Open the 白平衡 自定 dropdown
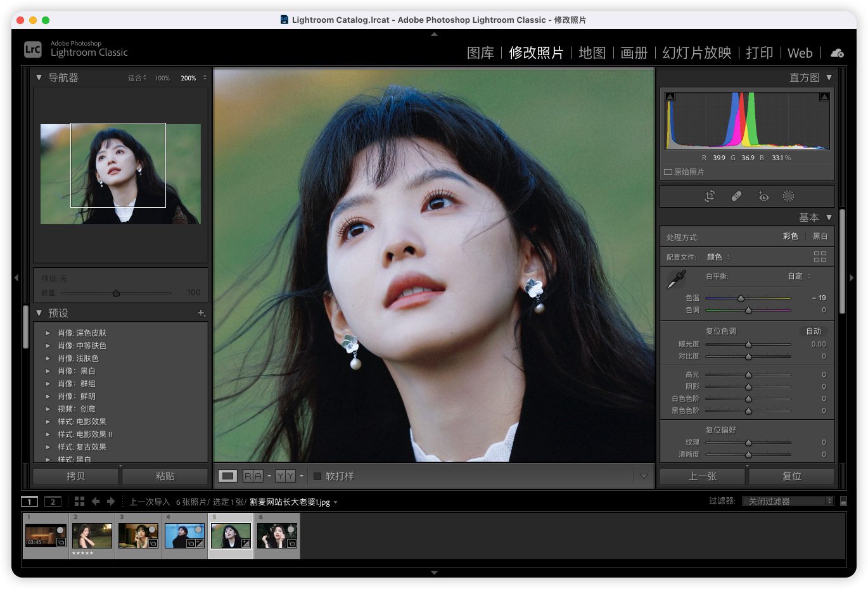This screenshot has width=868, height=589. 799,276
